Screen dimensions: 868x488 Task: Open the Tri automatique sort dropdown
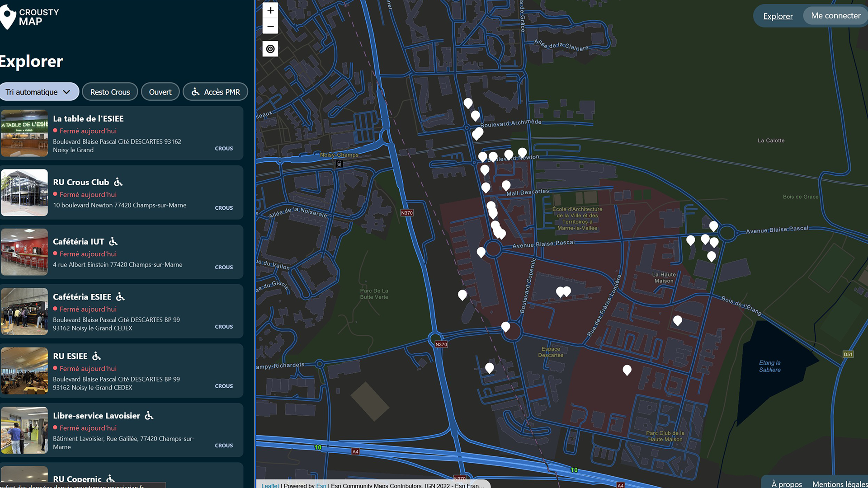tap(39, 92)
